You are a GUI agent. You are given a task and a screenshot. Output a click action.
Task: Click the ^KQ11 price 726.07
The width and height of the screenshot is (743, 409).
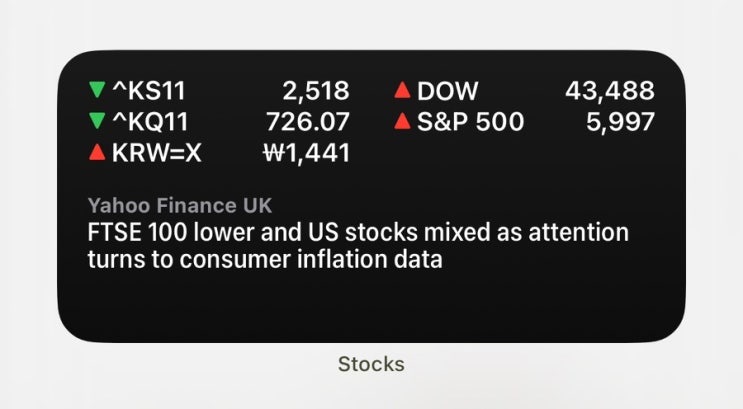coord(308,123)
